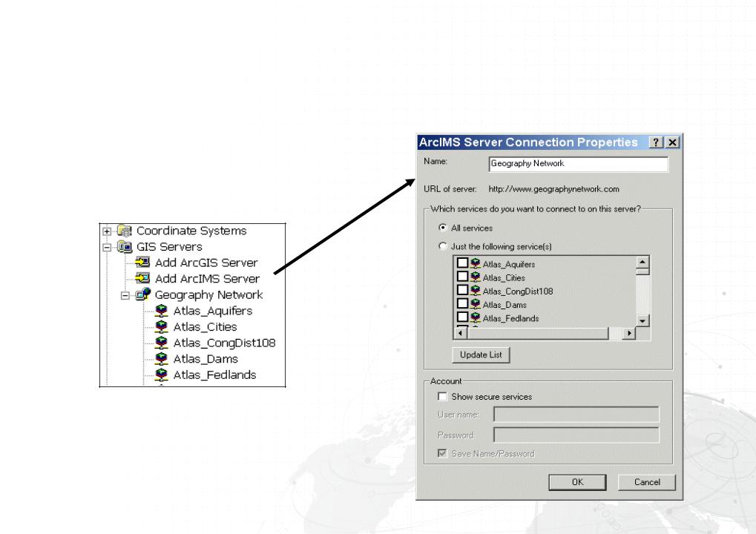Select Atlas_CongDist108 in the catalog tree
Viewport: 756px width, 534px height.
pyautogui.click(x=224, y=343)
